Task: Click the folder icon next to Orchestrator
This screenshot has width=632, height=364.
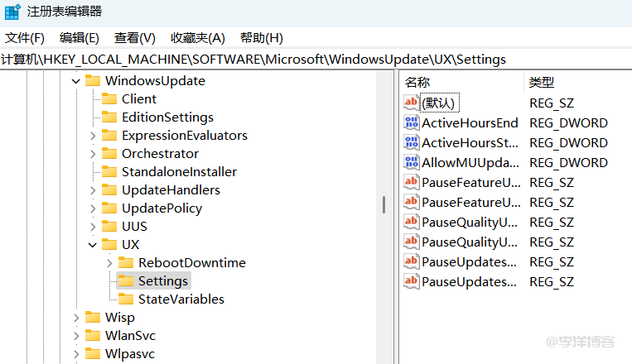Action: coord(109,153)
